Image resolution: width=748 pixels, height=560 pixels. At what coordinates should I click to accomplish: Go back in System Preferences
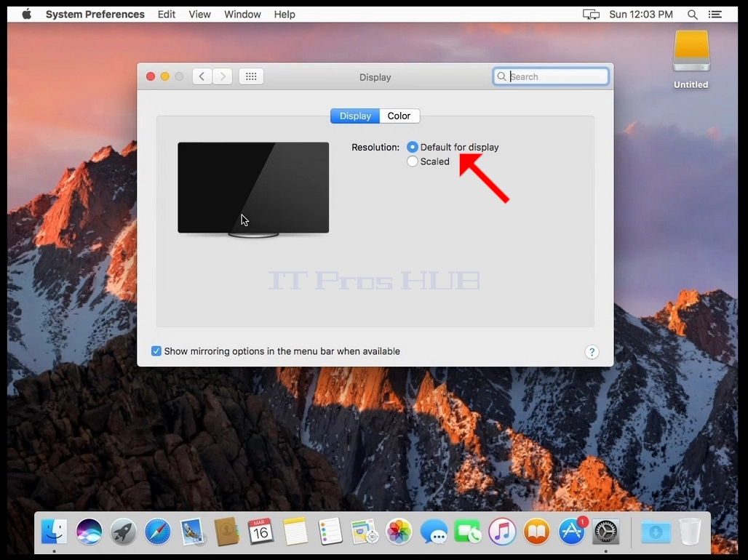(x=202, y=76)
